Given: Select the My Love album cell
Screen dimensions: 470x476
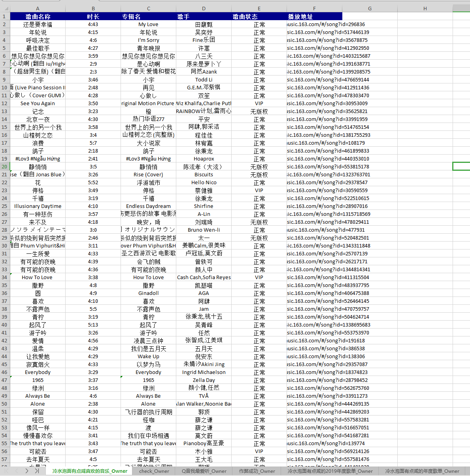Looking at the screenshot, I should (149, 24).
